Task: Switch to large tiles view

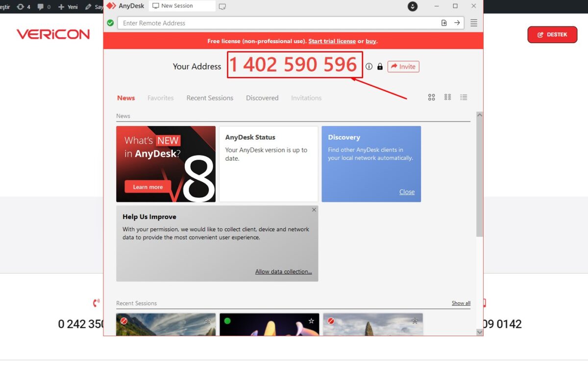Action: 431,97
